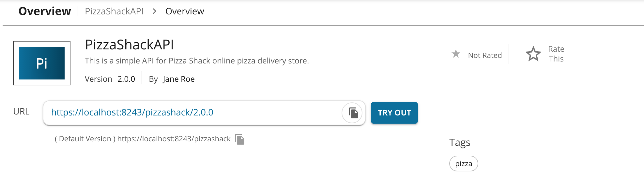
Task: Click the Tags section heading
Action: (x=460, y=143)
